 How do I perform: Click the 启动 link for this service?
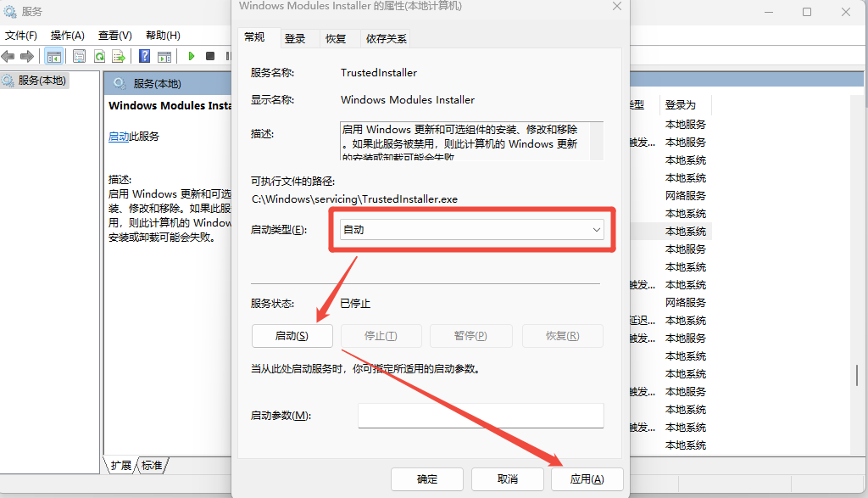(119, 137)
